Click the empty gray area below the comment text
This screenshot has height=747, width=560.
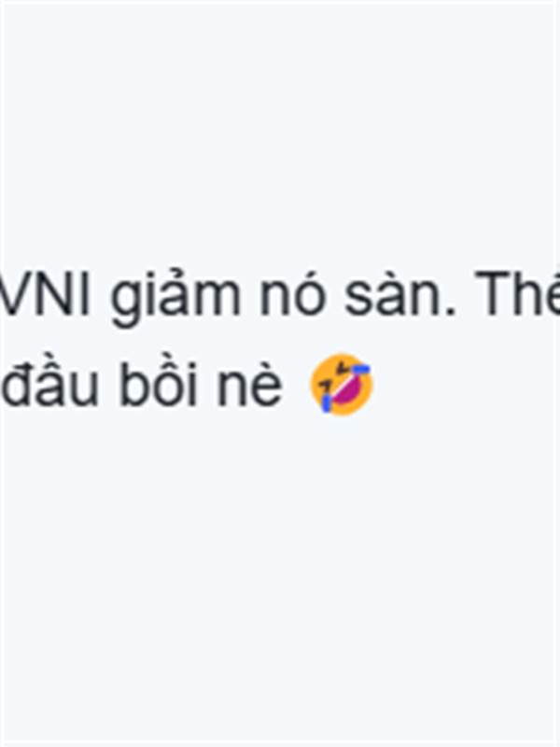pos(280,581)
